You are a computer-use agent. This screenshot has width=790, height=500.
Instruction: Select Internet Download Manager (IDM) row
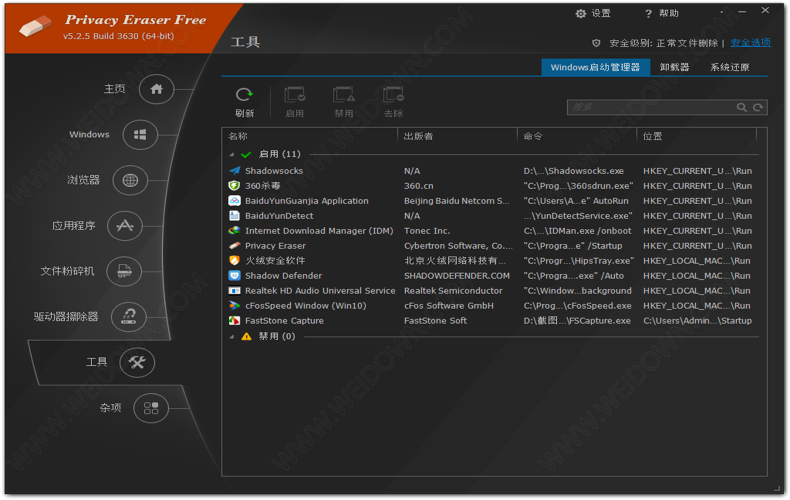(x=319, y=231)
